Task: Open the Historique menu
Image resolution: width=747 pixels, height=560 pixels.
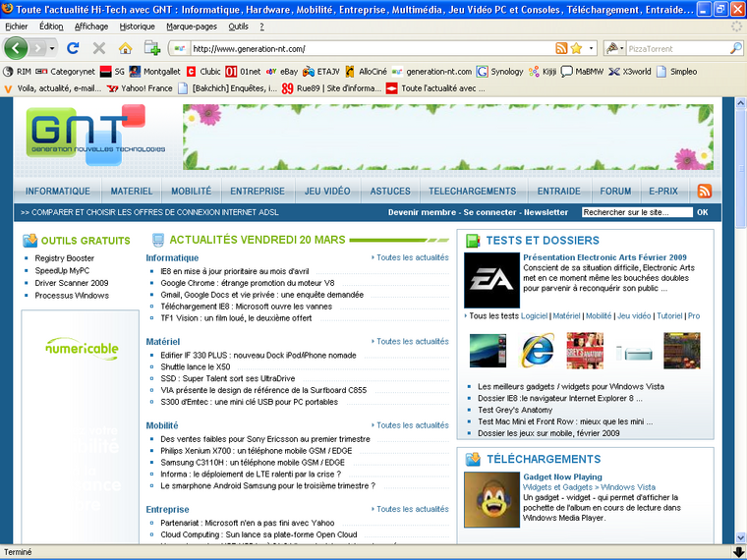Action: [138, 27]
